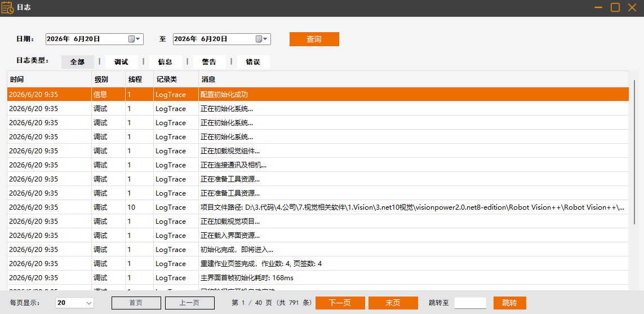Select the row 初始化完成，即将进入...
Screen dimensions: 644x314
(x=318, y=250)
